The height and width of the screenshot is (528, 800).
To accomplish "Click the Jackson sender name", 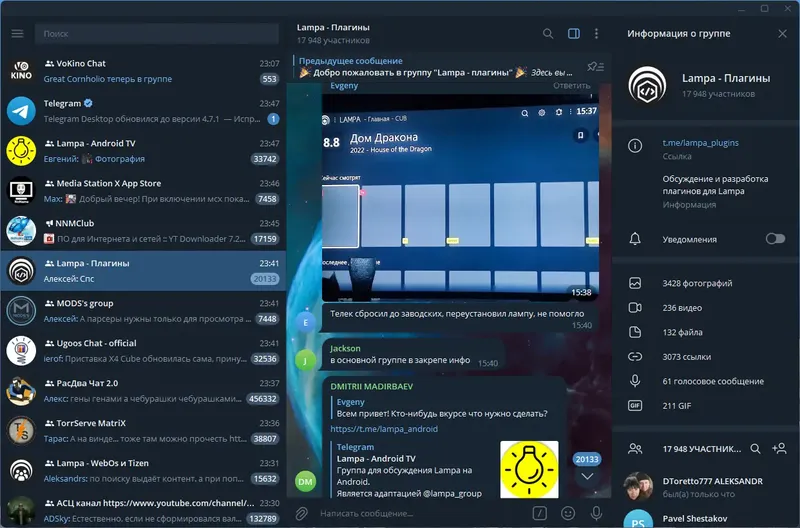I will (345, 348).
